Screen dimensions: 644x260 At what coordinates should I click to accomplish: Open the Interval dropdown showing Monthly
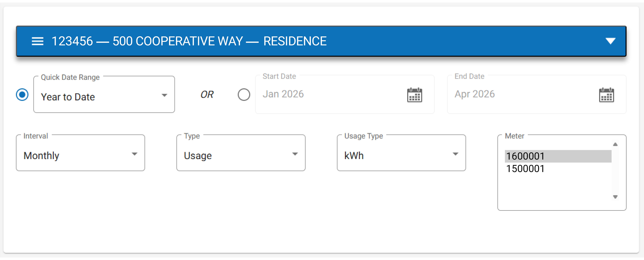81,153
